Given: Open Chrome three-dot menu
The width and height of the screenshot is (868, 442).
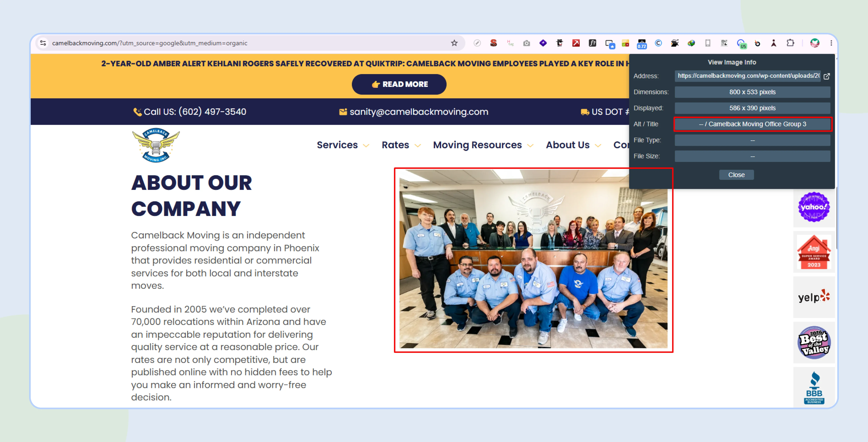Looking at the screenshot, I should tap(831, 43).
